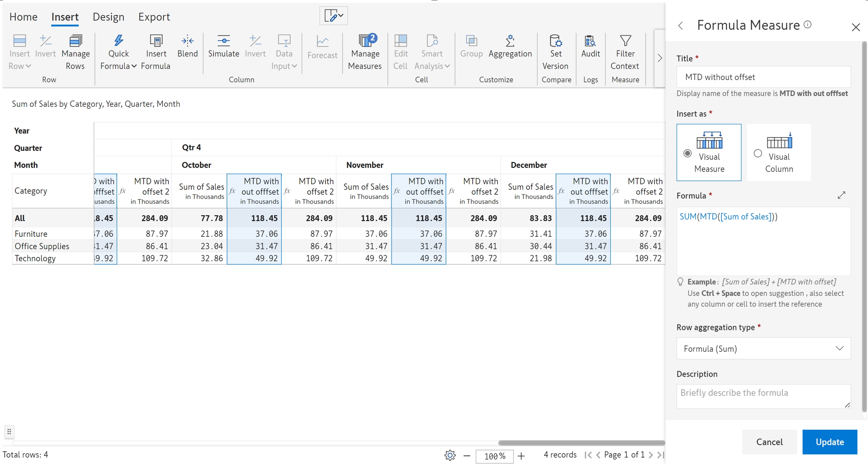Click the Manage Rows icon

click(75, 41)
